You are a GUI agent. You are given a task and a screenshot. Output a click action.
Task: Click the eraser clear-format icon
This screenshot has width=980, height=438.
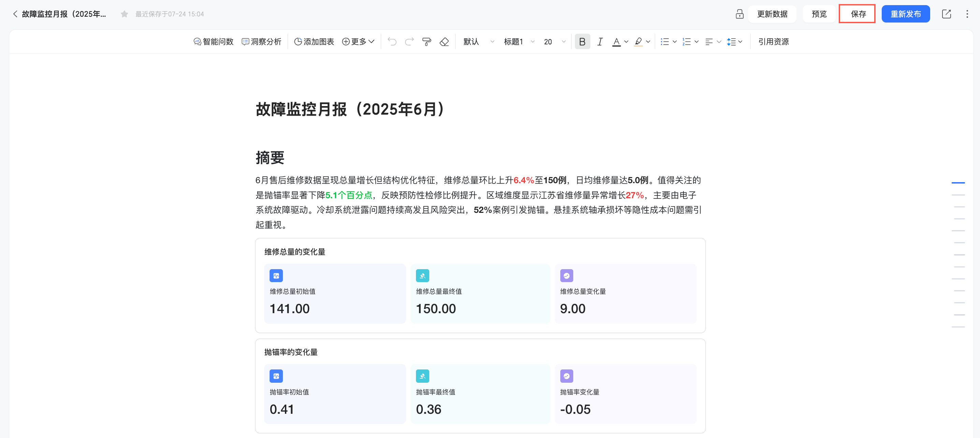444,41
